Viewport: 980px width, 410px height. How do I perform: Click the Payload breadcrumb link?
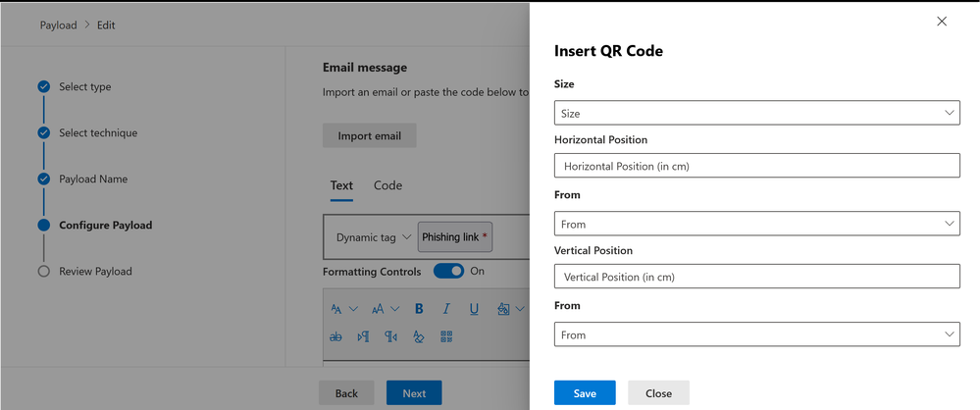point(58,25)
